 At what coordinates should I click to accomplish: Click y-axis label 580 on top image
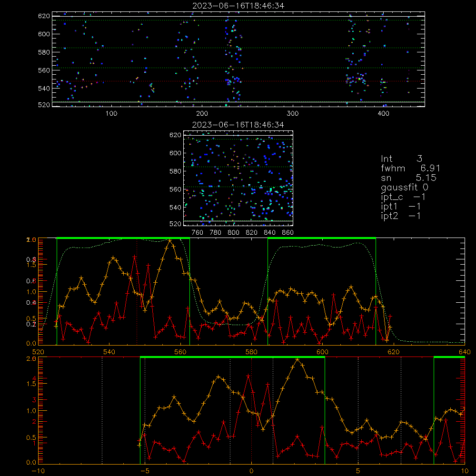tap(44, 52)
